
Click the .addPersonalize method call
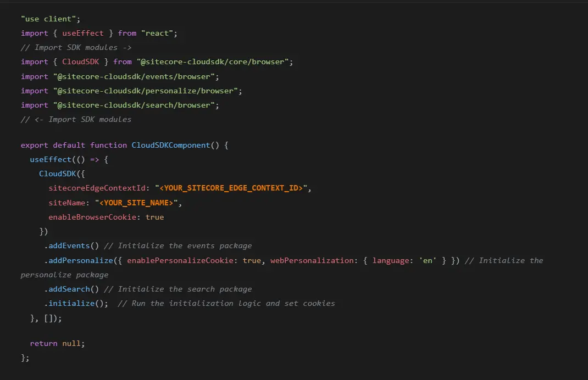(79, 260)
